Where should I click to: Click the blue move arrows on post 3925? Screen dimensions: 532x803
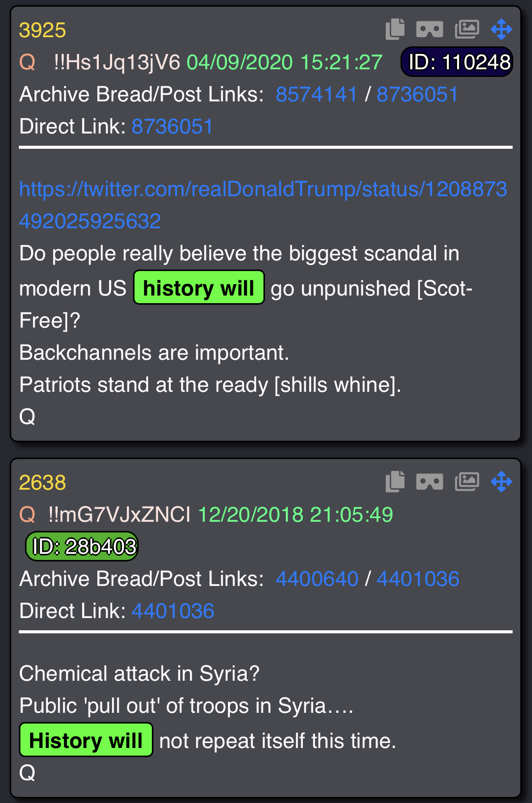tap(501, 29)
